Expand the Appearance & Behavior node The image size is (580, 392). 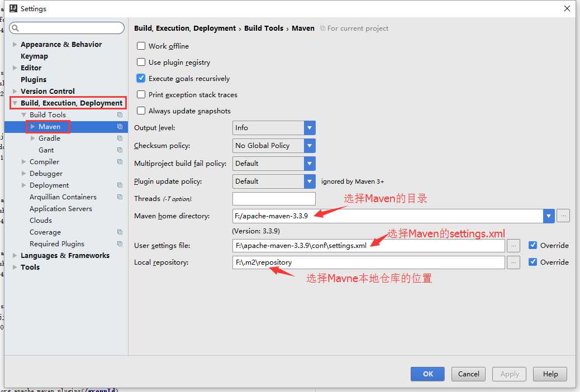click(x=15, y=44)
